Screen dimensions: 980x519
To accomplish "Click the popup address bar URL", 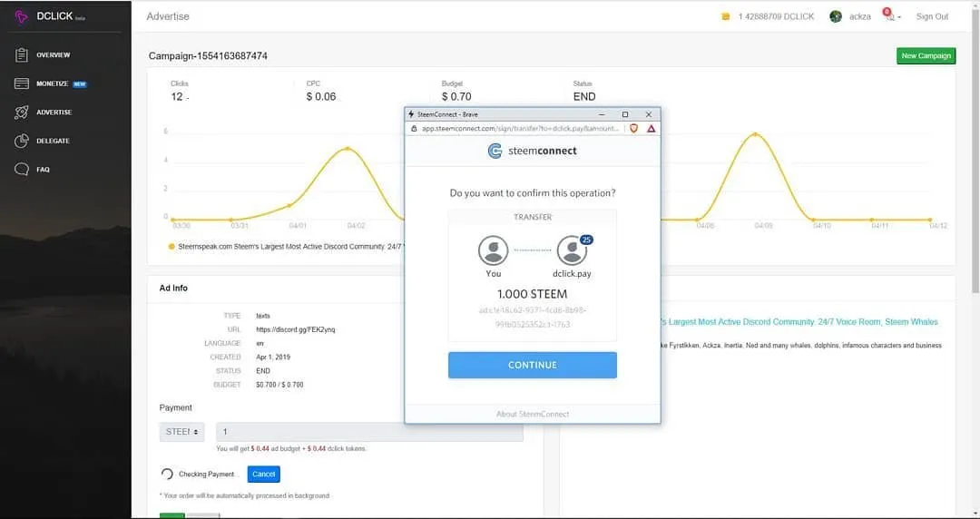I will coord(520,128).
